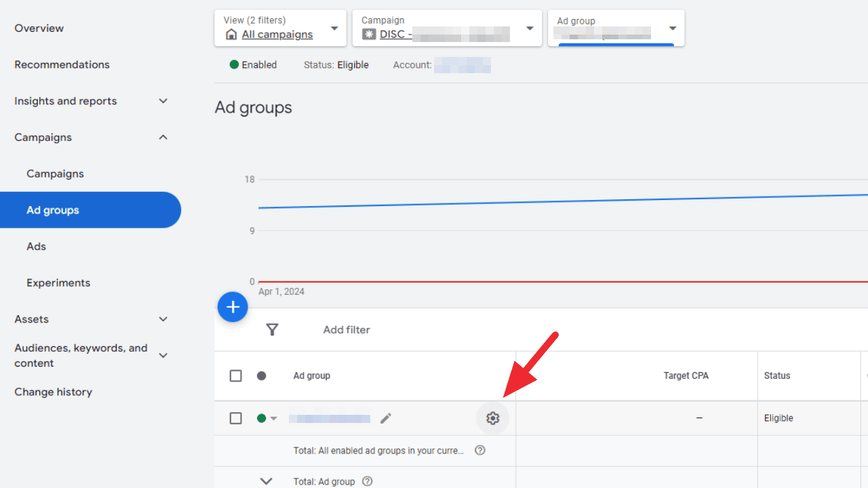Open the green status dropdown for ad group
Screen dimensions: 868x488
point(267,418)
